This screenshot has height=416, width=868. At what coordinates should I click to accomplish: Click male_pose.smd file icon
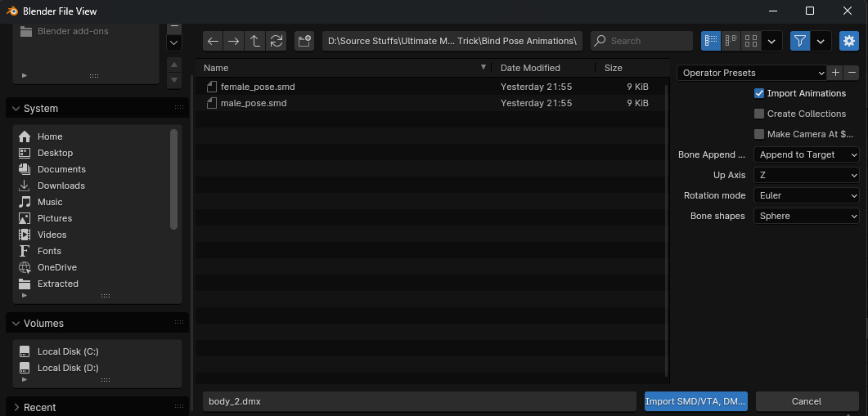[x=212, y=103]
